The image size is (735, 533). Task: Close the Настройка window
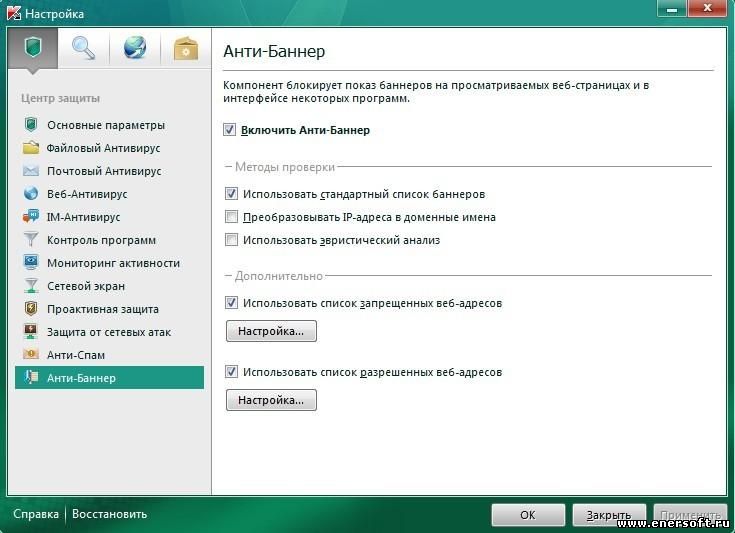click(x=707, y=8)
